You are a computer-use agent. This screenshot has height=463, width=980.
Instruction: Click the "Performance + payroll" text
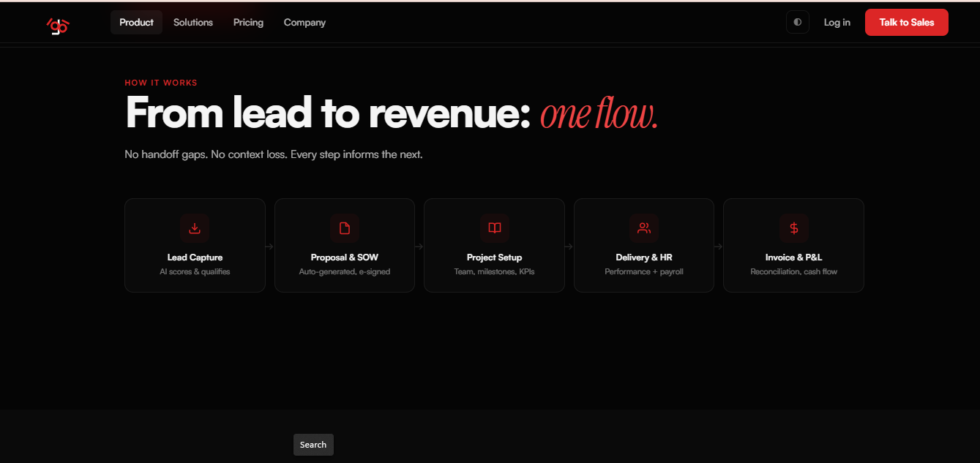click(x=644, y=271)
